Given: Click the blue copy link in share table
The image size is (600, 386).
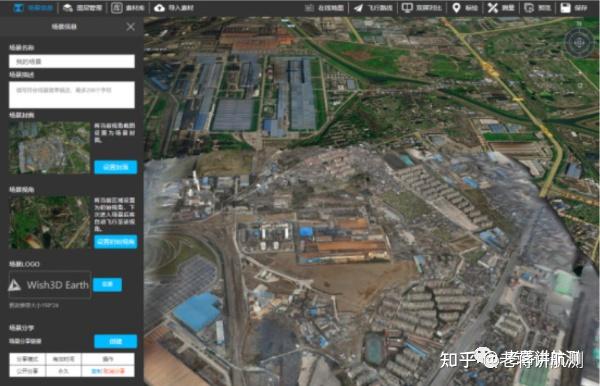Looking at the screenshot, I should click(96, 371).
